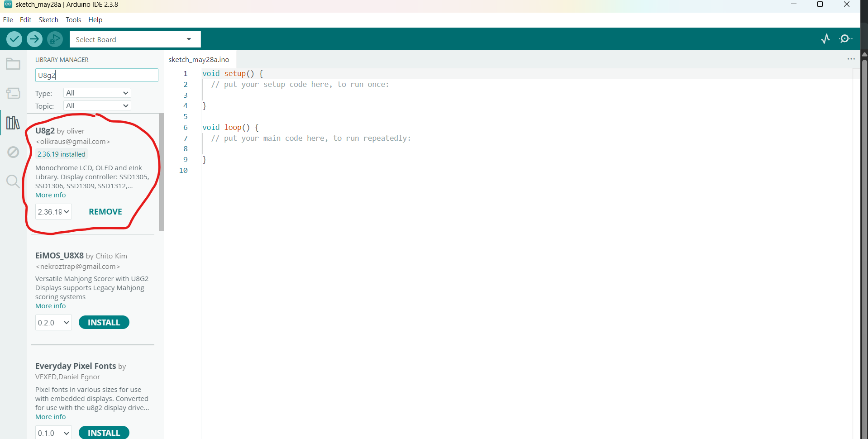Open Everyday Pixel Fonts version 0.1.0 dropdown
Screen dimensions: 868x439
point(53,433)
